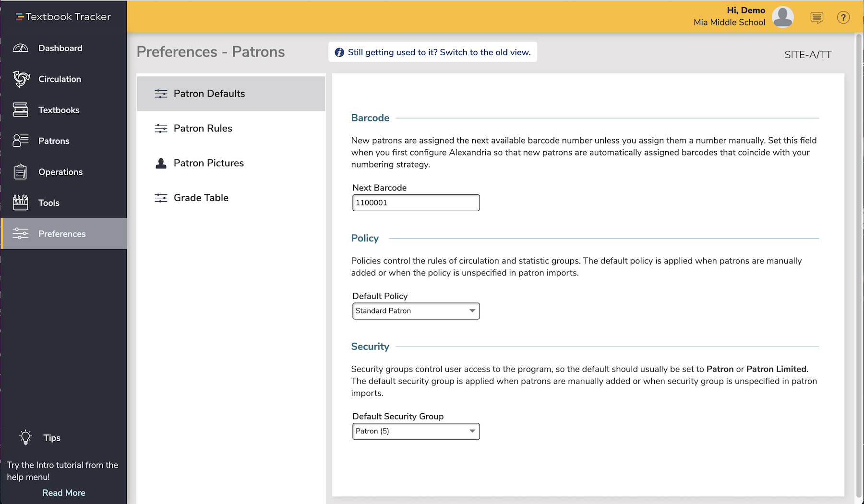The image size is (864, 504).
Task: Select the Patron Defaults panel
Action: click(209, 94)
